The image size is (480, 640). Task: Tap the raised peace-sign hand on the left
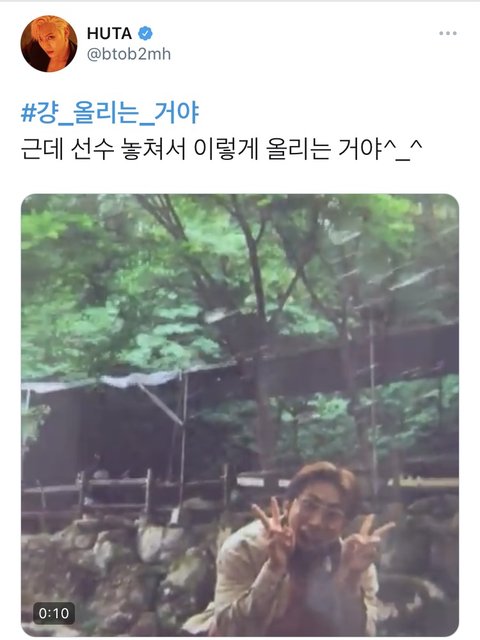point(273,530)
